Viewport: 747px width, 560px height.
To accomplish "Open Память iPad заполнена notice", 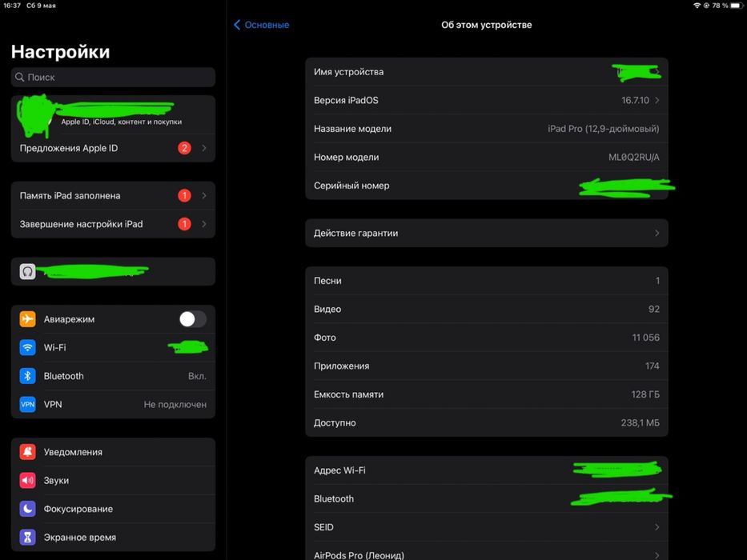I will tap(113, 196).
